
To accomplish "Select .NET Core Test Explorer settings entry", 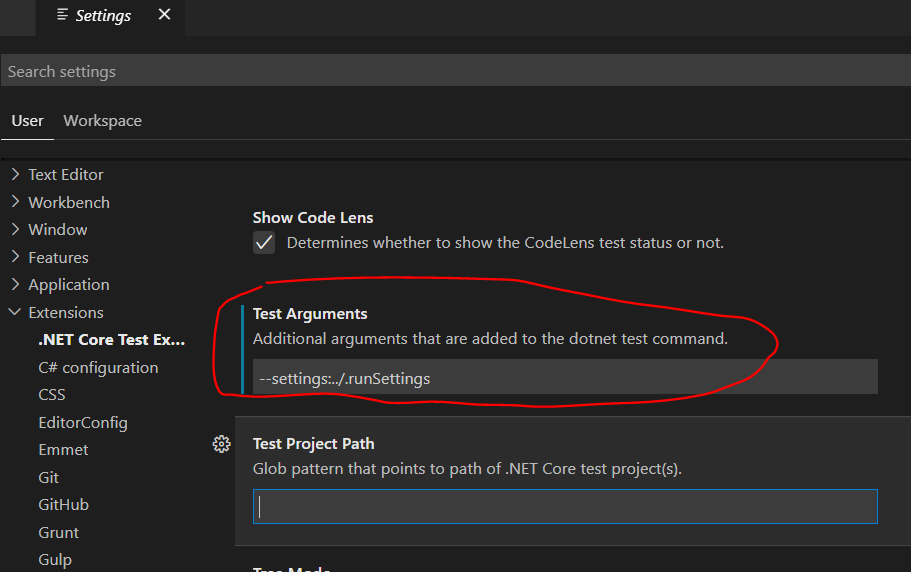I will (111, 340).
